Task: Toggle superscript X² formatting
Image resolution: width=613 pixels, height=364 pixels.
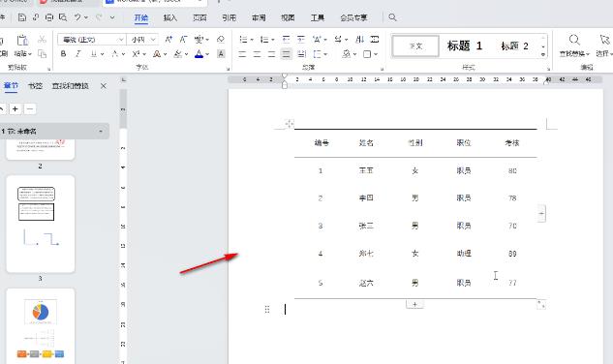Action: click(136, 54)
